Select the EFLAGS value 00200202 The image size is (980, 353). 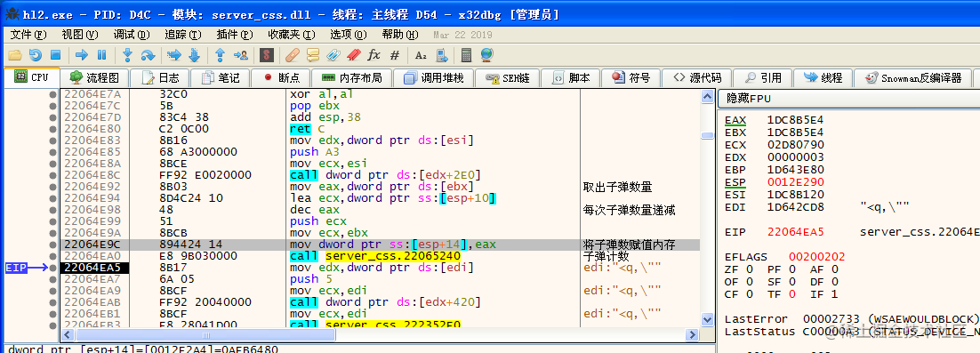817,257
